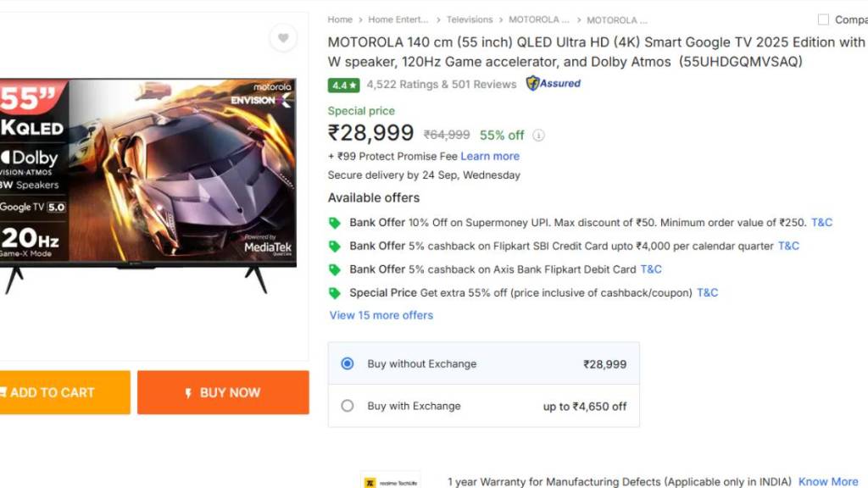The image size is (868, 488).
Task: Click the Flipkart Assured badge
Action: point(554,84)
